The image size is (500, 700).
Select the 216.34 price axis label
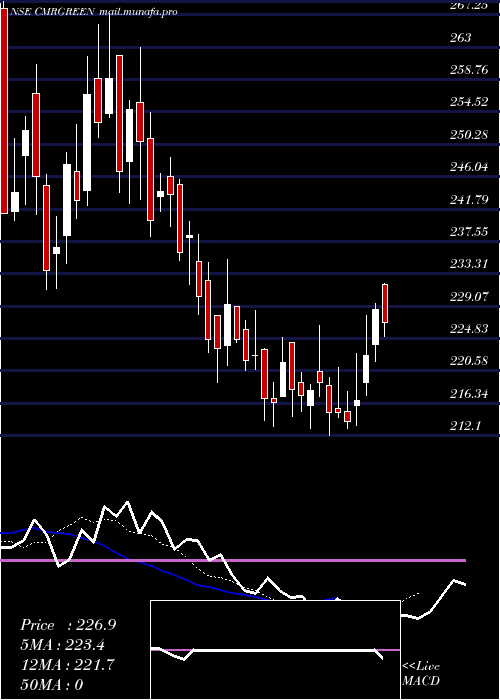469,394
